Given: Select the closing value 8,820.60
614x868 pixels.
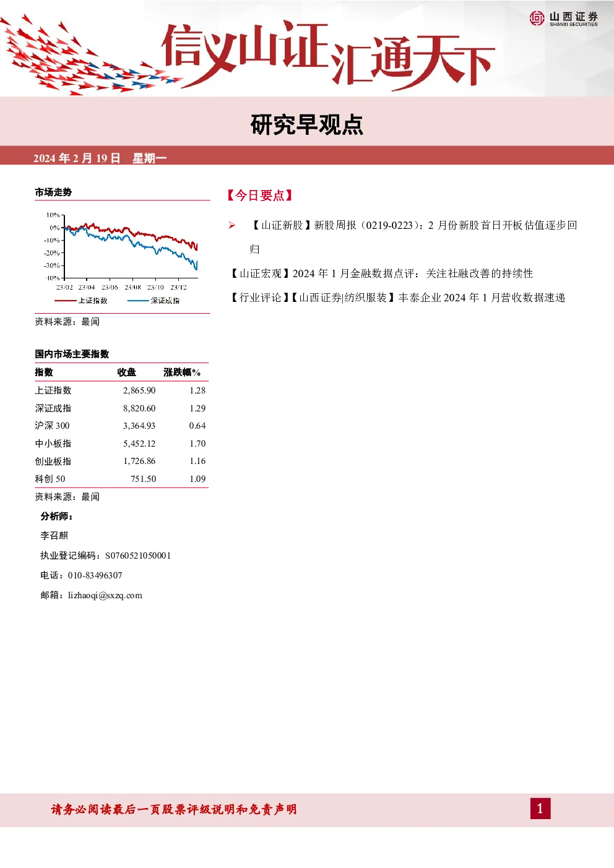Looking at the screenshot, I should (139, 408).
